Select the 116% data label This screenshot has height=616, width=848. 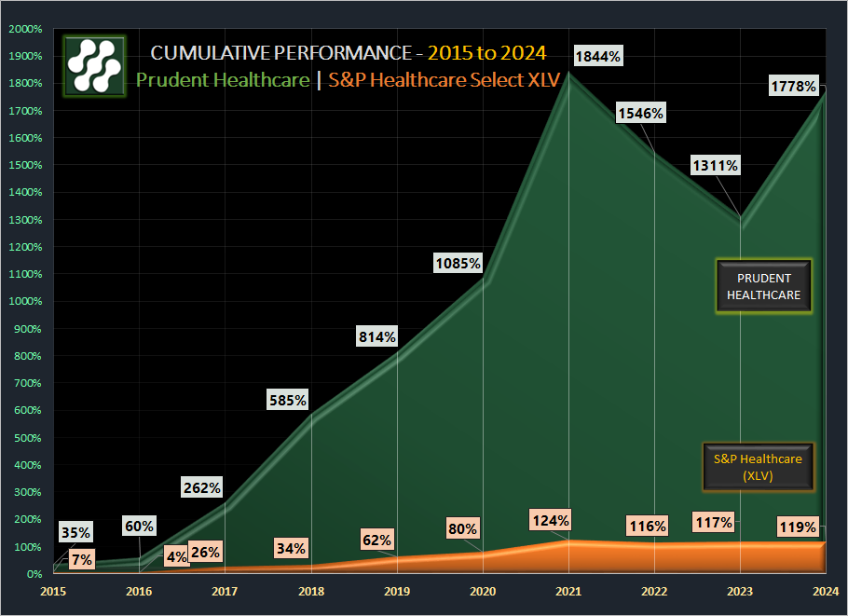pyautogui.click(x=648, y=526)
